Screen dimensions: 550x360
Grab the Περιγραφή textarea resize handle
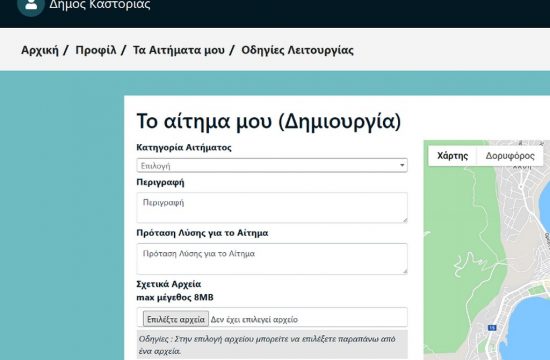pos(405,220)
